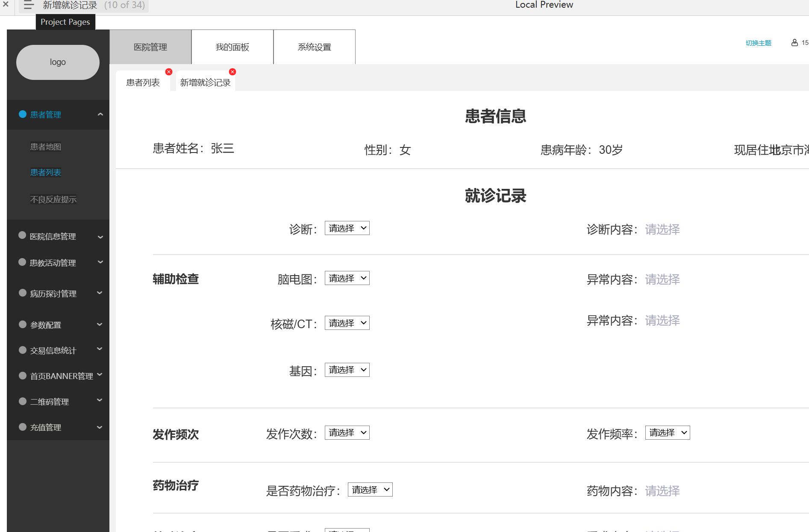Click the 性别：女 text
Viewport: 809px width, 532px height.
click(x=388, y=150)
